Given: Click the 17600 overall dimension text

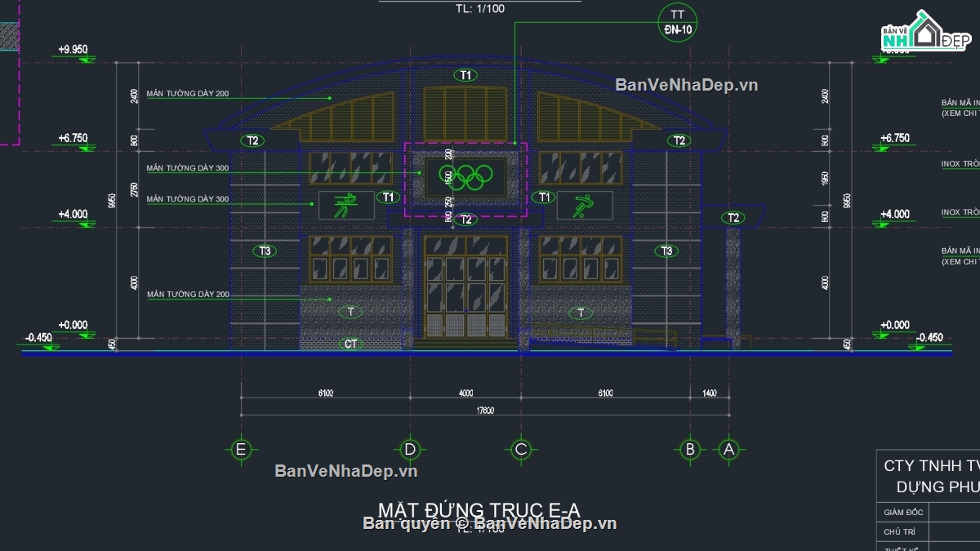Looking at the screenshot, I should click(485, 411).
